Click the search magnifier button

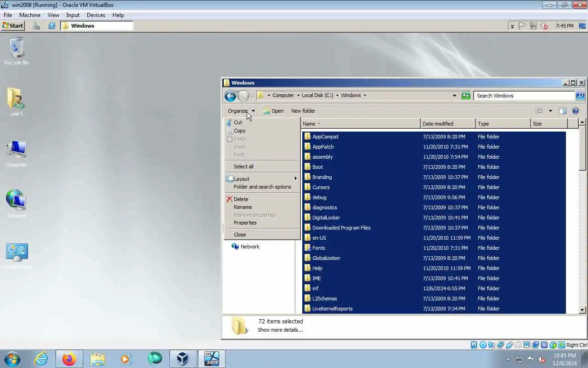[x=580, y=96]
